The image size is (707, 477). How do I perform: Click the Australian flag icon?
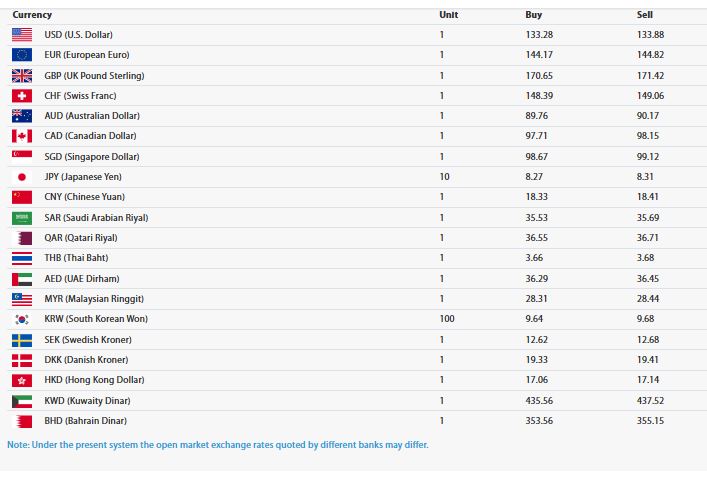[x=22, y=116]
